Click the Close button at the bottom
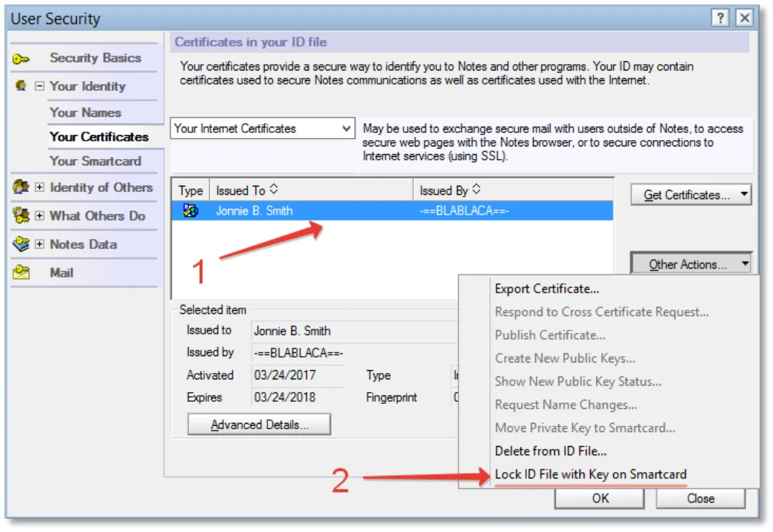773x532 pixels. tap(700, 498)
